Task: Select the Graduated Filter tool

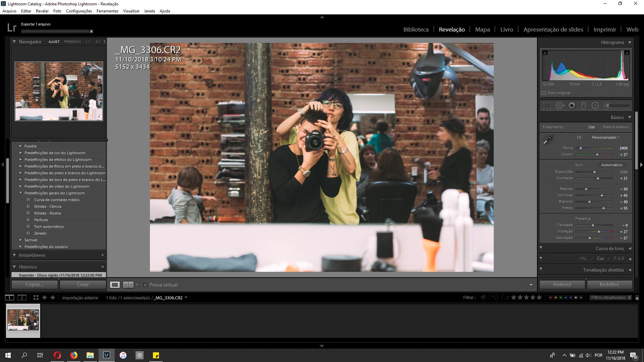Action: 583,106
